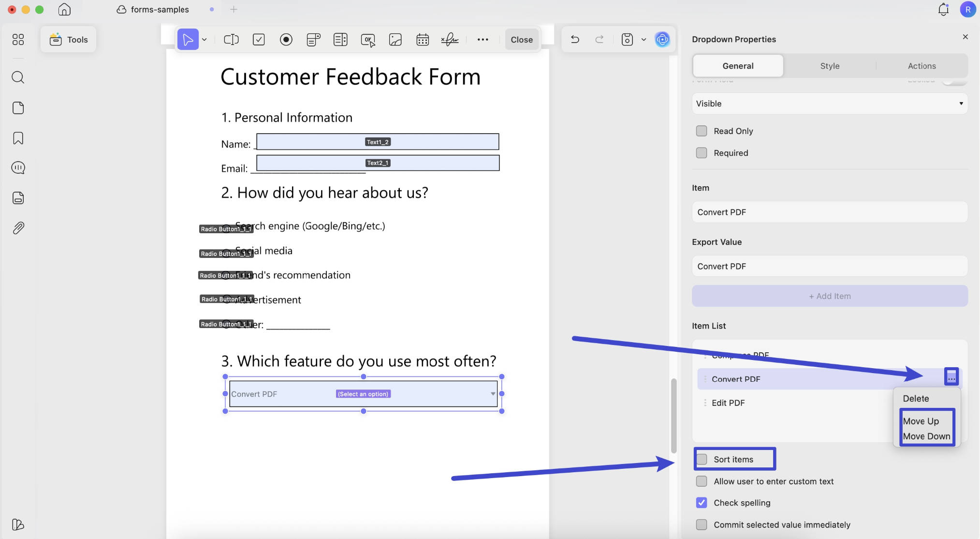This screenshot has width=980, height=539.
Task: Click the Save file icon
Action: 627,39
